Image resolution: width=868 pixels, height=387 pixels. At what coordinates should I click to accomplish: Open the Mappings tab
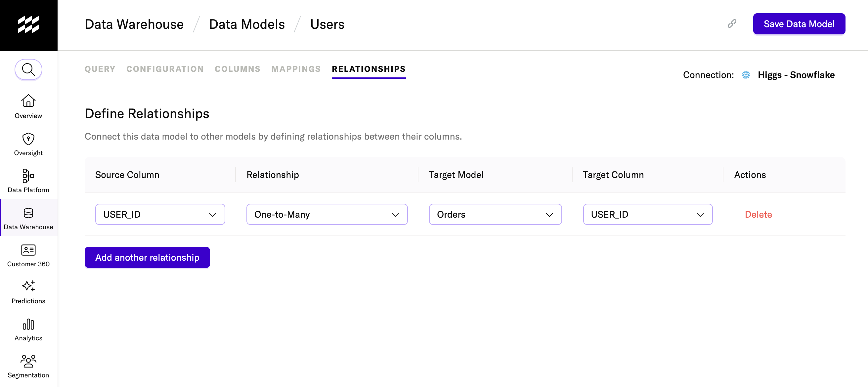[296, 69]
